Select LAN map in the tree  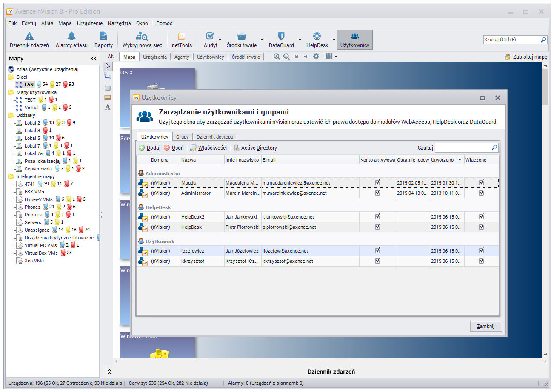pyautogui.click(x=29, y=85)
